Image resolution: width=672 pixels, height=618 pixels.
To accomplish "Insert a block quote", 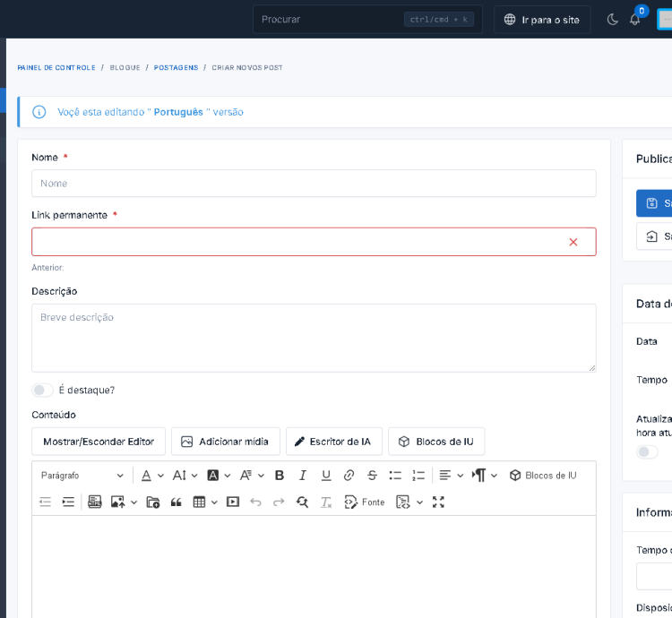I will click(176, 502).
